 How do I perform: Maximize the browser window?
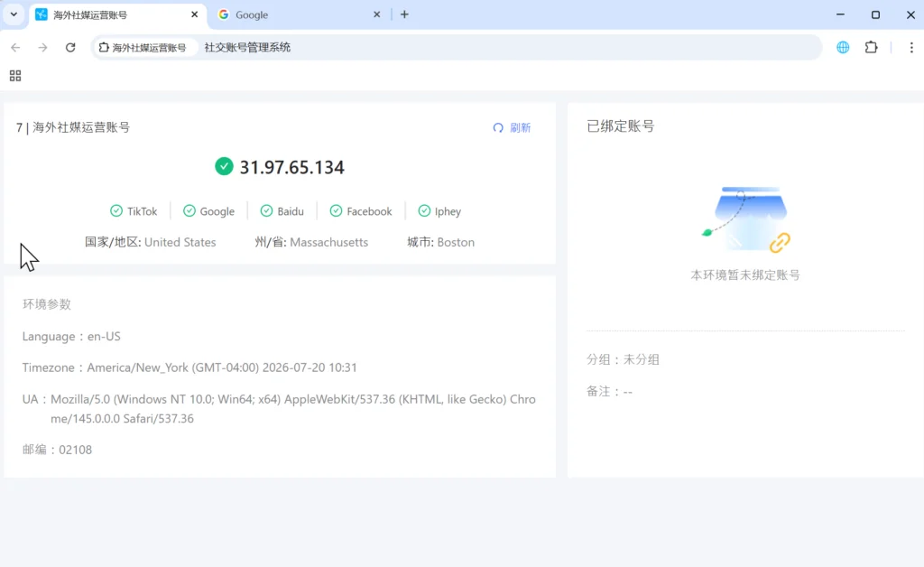[x=875, y=14]
